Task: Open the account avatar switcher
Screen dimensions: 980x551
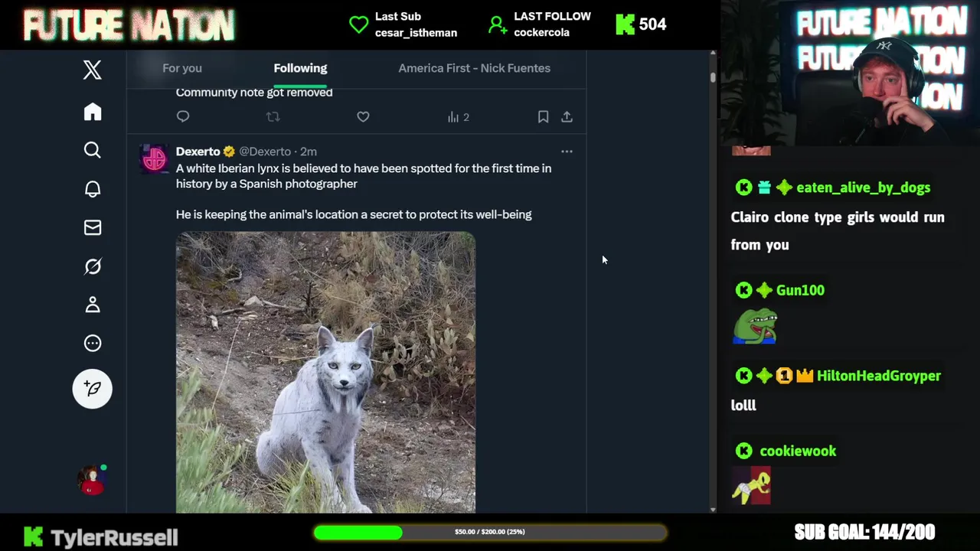Action: (93, 481)
